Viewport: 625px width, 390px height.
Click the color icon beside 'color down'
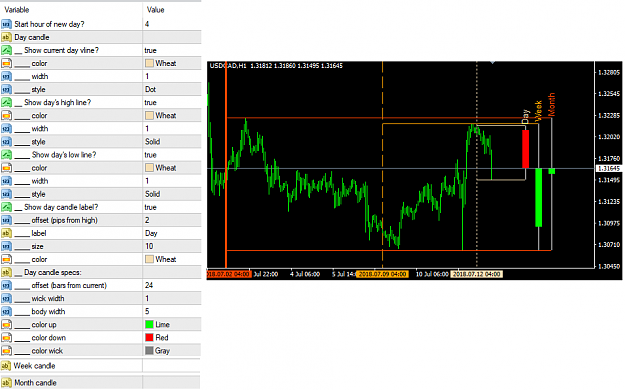[x=6, y=338]
